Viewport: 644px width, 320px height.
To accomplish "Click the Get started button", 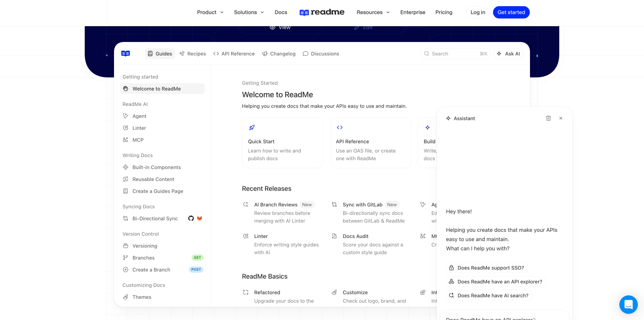I will [512, 12].
